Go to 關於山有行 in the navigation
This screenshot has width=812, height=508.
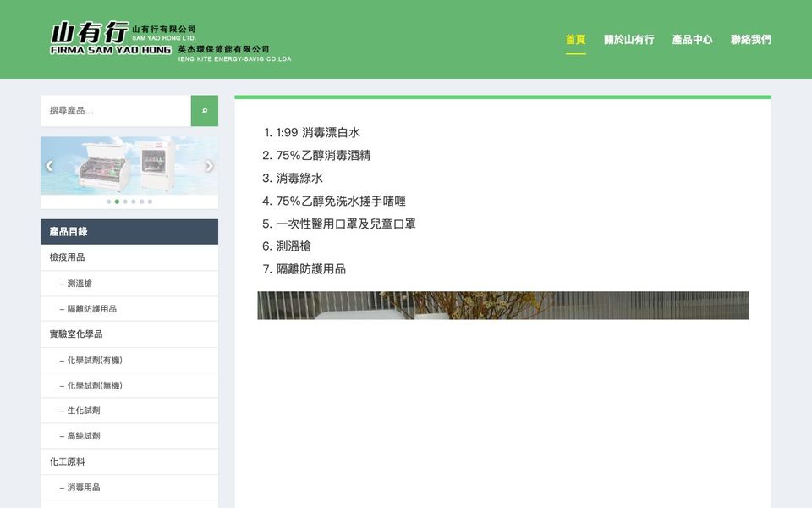point(628,40)
